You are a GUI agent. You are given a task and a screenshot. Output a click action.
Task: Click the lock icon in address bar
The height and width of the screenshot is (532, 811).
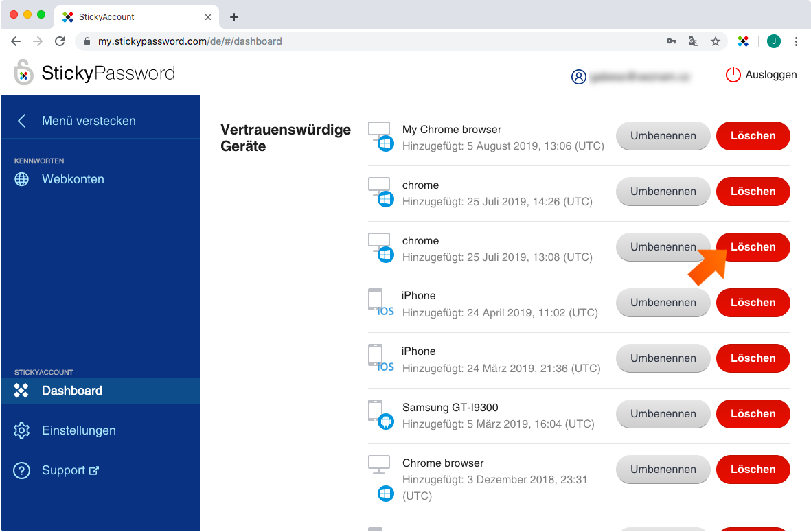click(x=87, y=41)
